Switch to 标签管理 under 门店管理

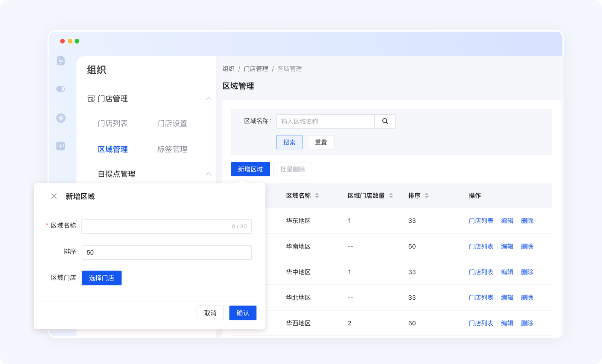tap(172, 149)
